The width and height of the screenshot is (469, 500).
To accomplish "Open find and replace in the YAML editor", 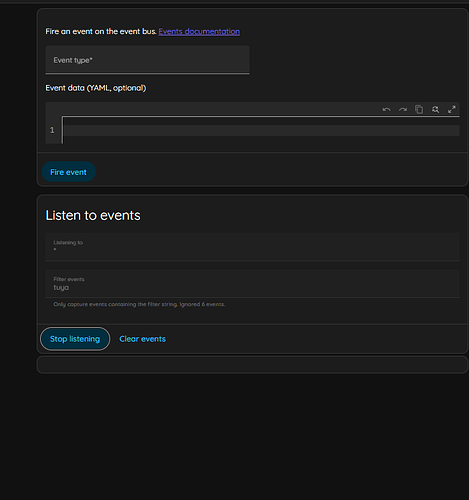I will click(435, 109).
